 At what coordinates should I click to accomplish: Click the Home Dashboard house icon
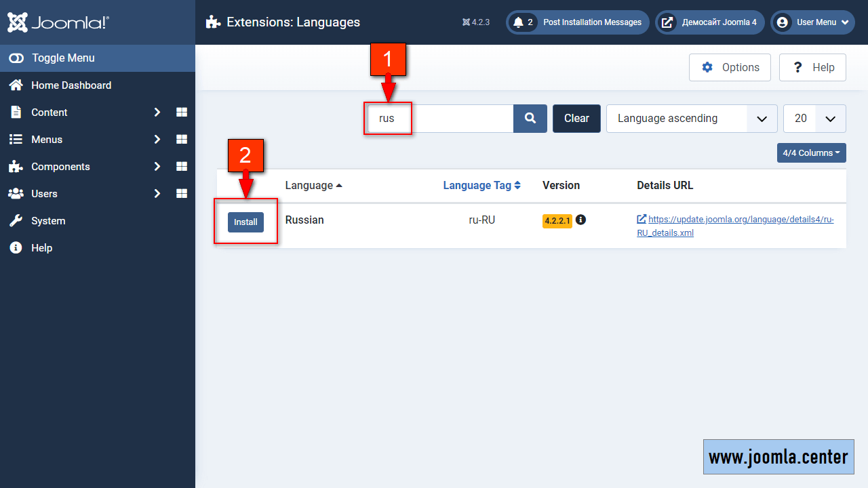tap(16, 85)
